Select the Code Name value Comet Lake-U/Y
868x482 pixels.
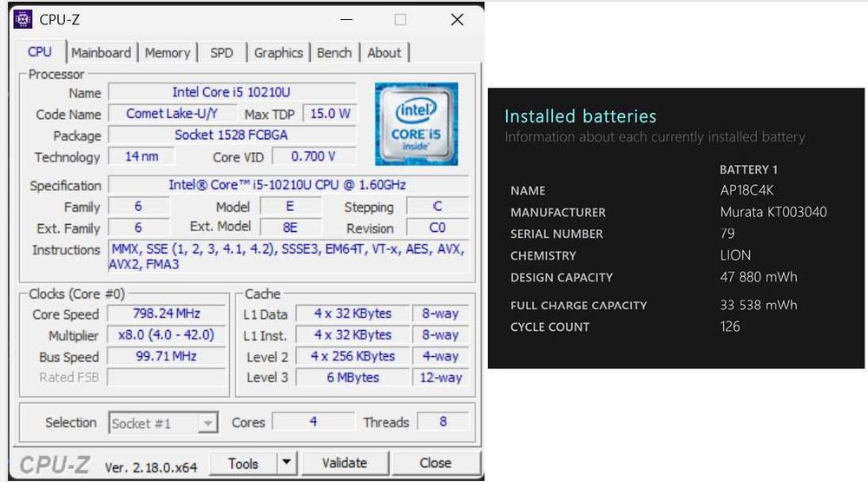pos(172,114)
